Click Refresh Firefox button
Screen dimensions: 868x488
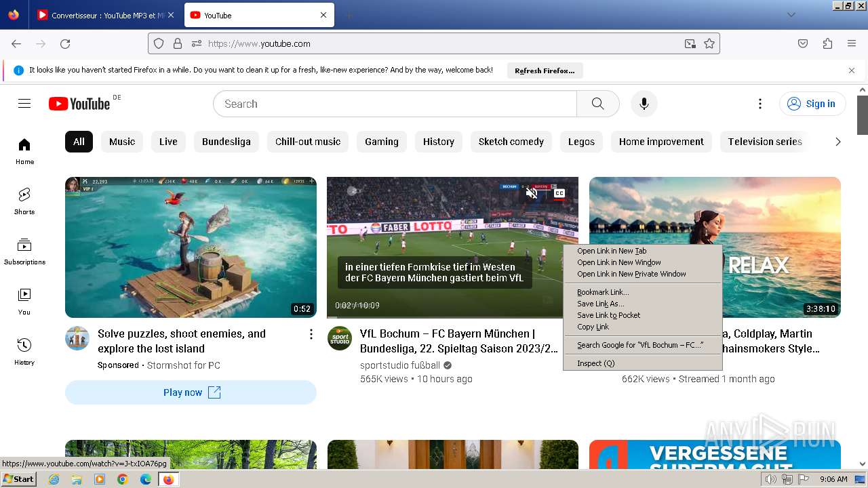[x=545, y=70]
